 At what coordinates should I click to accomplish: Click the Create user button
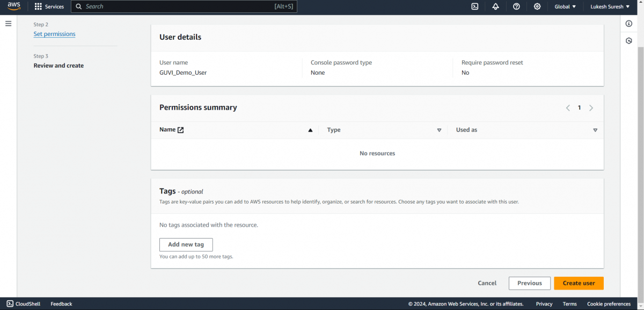579,283
